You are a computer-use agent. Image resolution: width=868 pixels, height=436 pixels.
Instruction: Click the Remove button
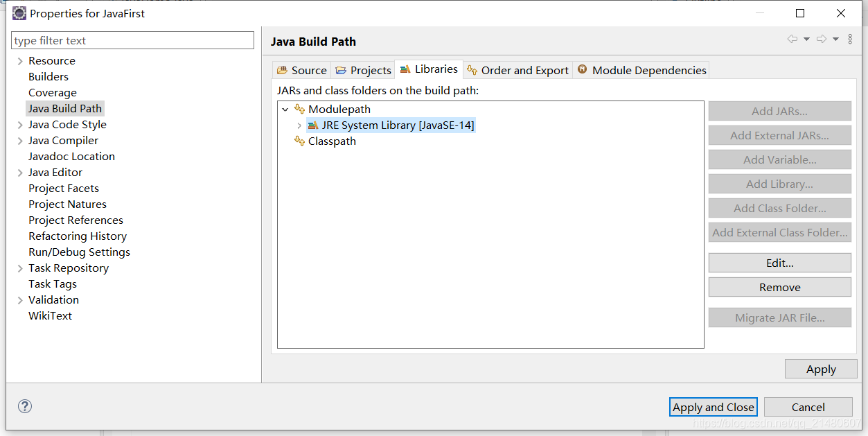point(779,287)
